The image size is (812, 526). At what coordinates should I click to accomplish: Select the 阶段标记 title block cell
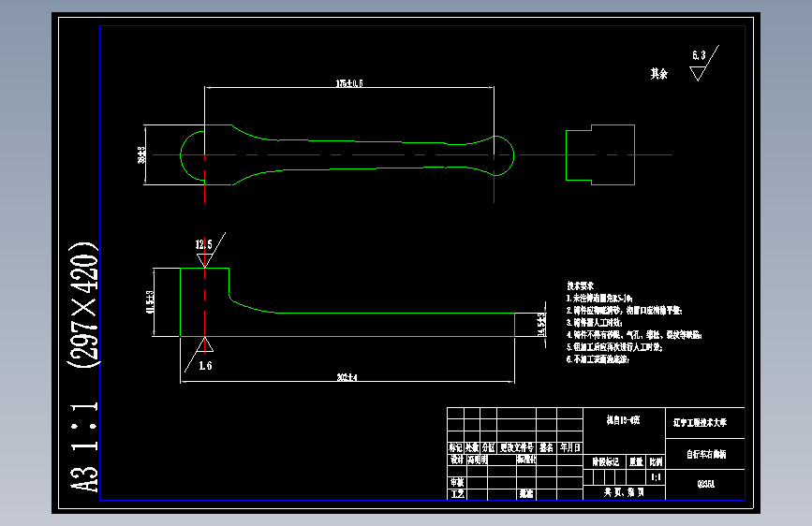tap(605, 461)
